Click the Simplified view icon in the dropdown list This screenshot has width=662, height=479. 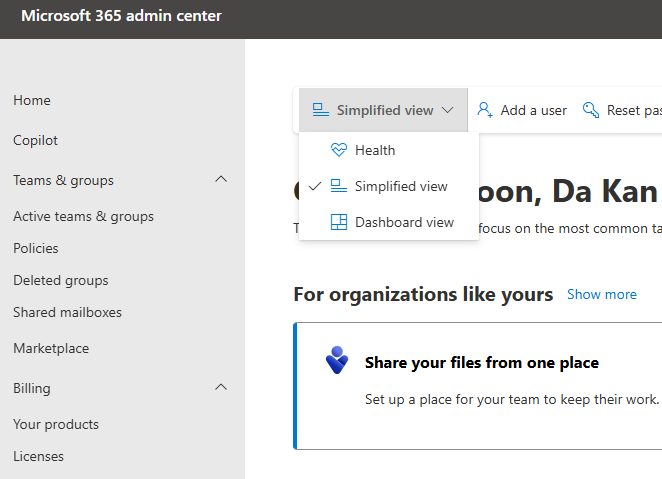tap(339, 186)
